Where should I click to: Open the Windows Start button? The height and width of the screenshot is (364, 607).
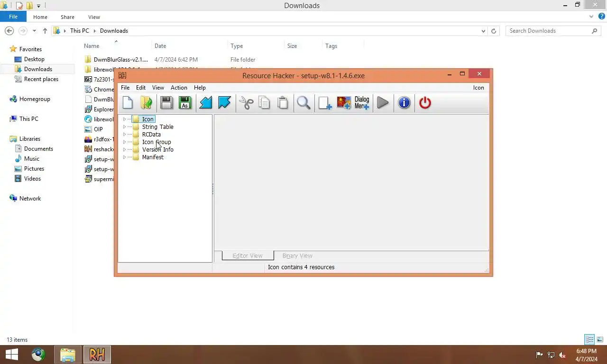coord(12,355)
